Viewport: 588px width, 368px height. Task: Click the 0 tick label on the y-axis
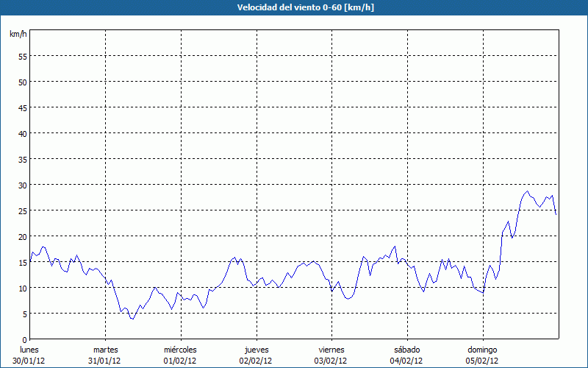tap(24, 339)
